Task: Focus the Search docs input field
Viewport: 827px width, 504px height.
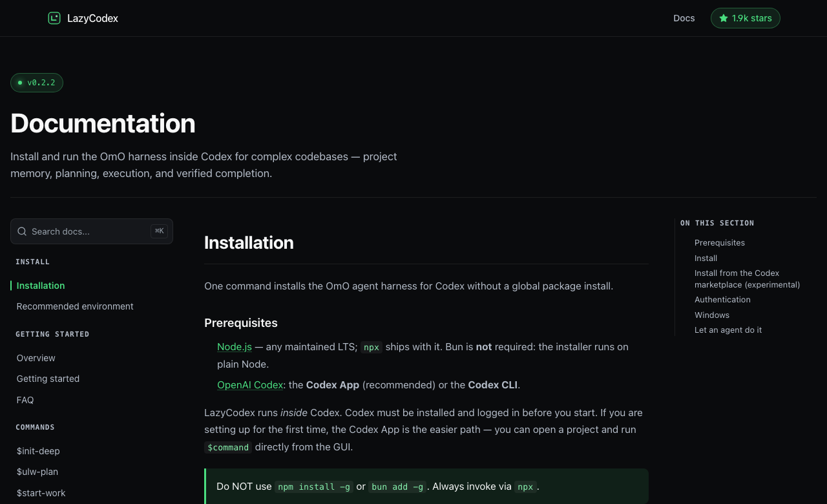Action: coord(92,231)
